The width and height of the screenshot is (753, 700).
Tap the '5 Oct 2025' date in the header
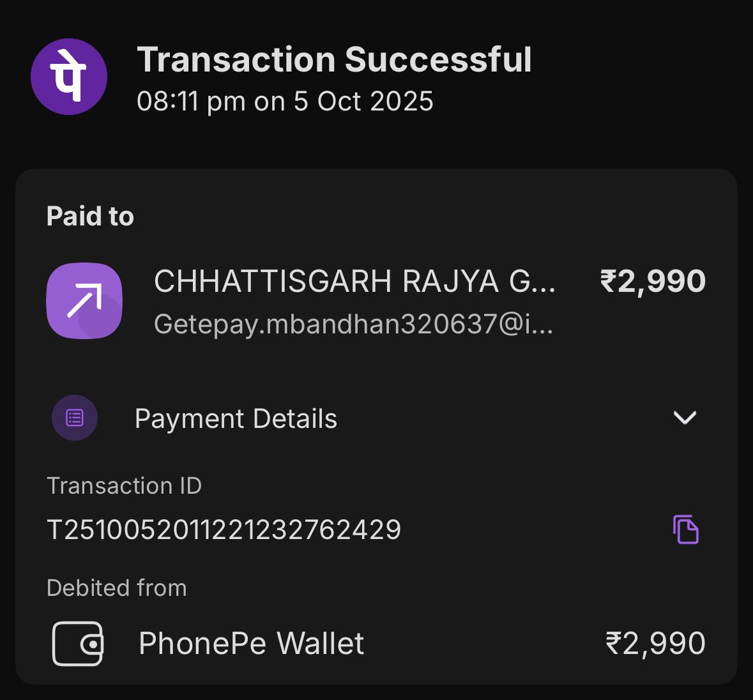pos(363,102)
